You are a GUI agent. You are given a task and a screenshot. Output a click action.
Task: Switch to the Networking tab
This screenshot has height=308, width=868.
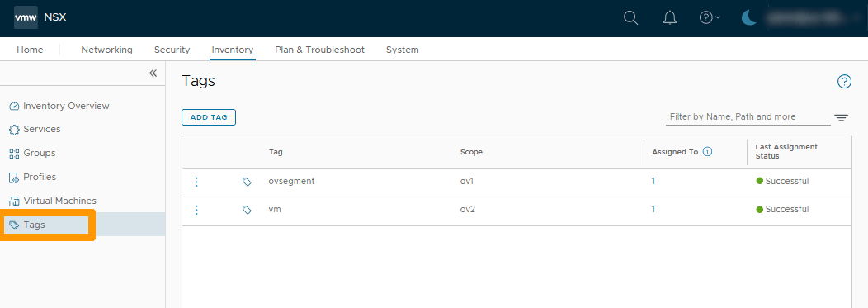106,50
